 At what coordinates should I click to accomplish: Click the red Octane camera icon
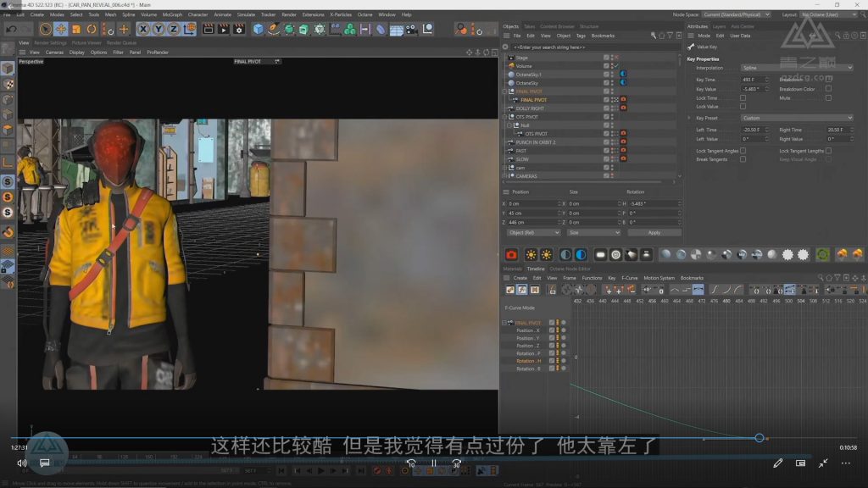[511, 255]
